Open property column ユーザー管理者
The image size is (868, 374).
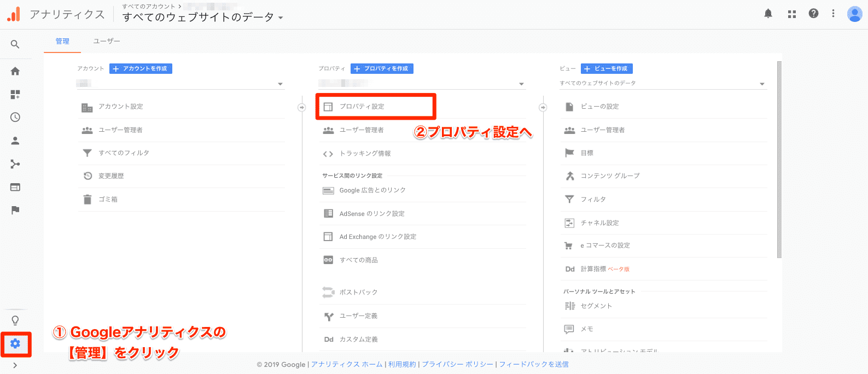coord(362,130)
